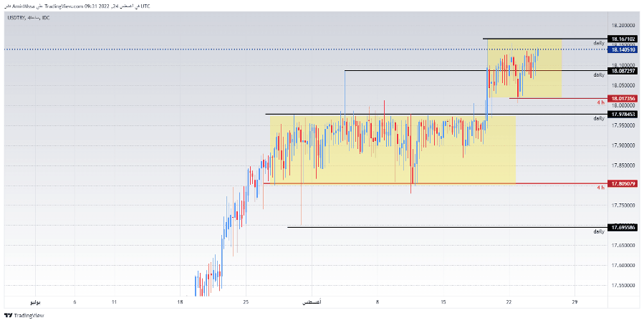Click the red 17.805079 price label
The image size is (644, 323).
[623, 183]
